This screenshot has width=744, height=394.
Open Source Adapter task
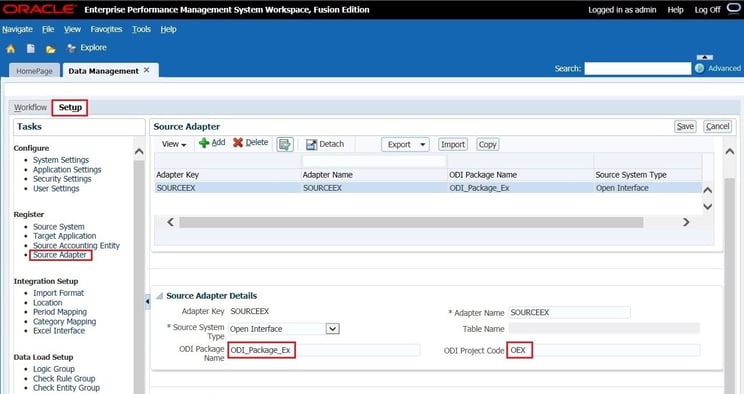(60, 255)
